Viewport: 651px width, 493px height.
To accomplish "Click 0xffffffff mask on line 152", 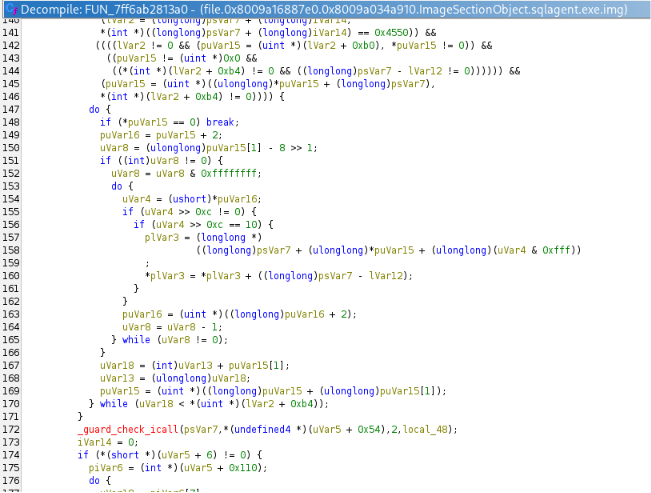I will 228,174.
